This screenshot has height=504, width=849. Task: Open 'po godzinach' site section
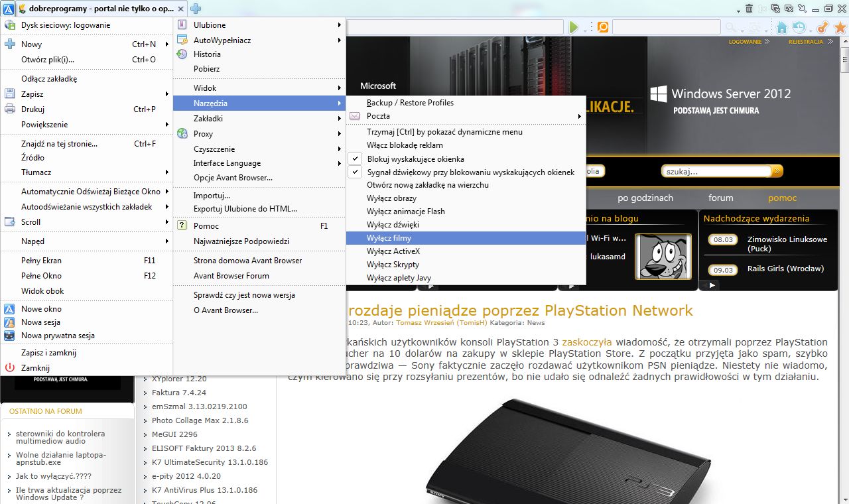click(645, 198)
